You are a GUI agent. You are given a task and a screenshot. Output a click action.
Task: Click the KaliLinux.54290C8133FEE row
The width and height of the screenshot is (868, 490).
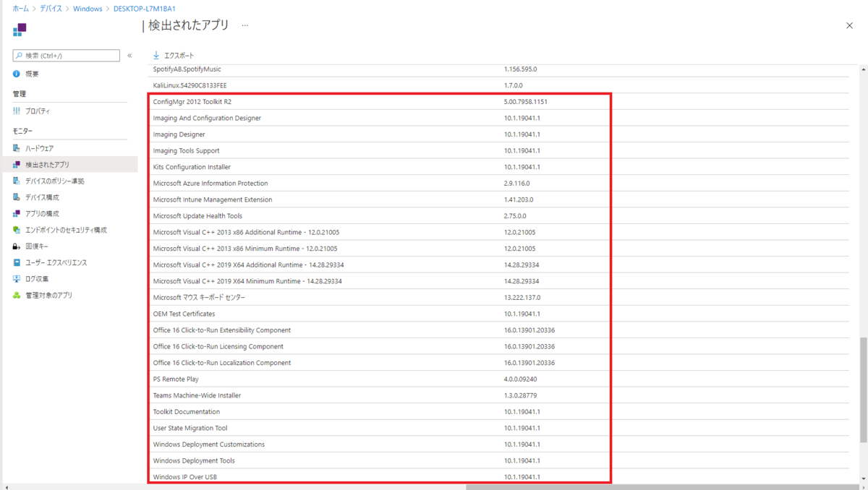pyautogui.click(x=501, y=85)
